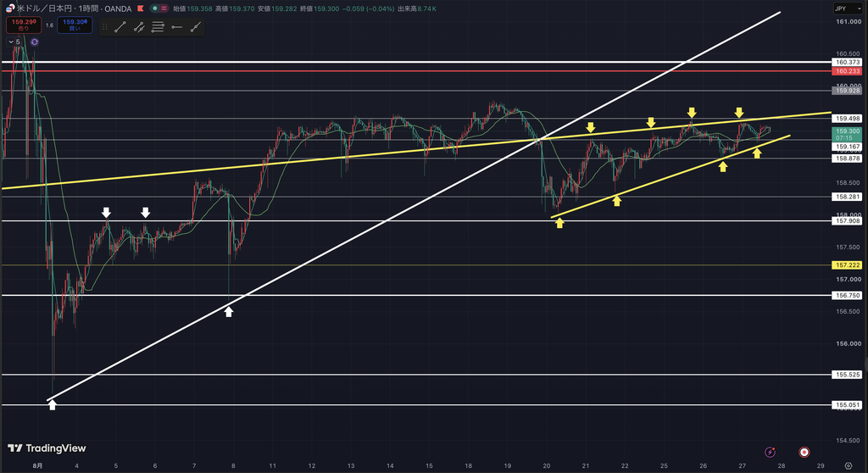Viewport: 868px width, 473px height.
Task: Click the 161.000 price axis tick
Action: (848, 21)
